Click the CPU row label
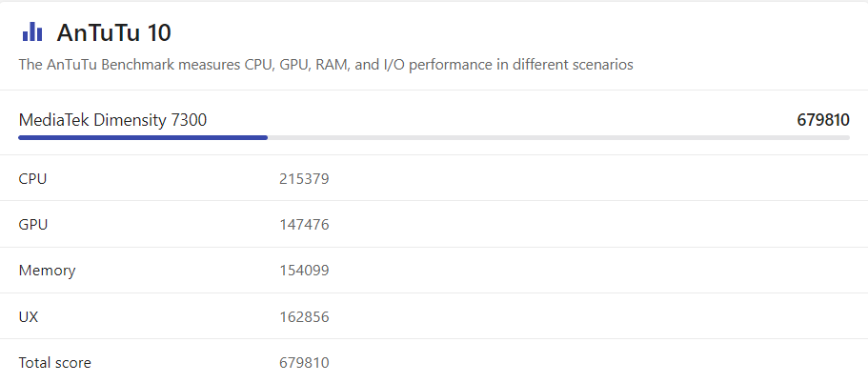 pyautogui.click(x=32, y=178)
